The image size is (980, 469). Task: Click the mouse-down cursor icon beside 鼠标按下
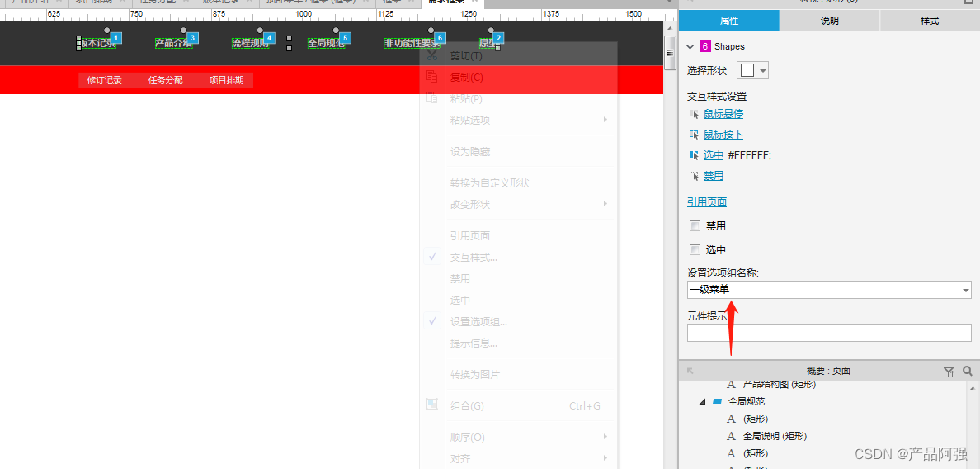pos(694,135)
